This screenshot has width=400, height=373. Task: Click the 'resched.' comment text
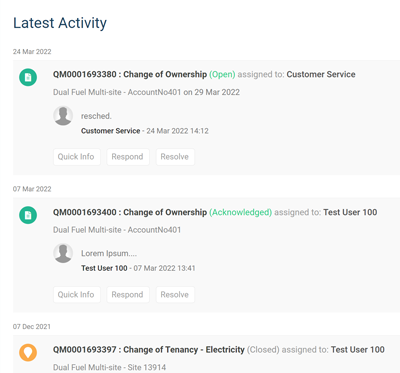(x=96, y=116)
